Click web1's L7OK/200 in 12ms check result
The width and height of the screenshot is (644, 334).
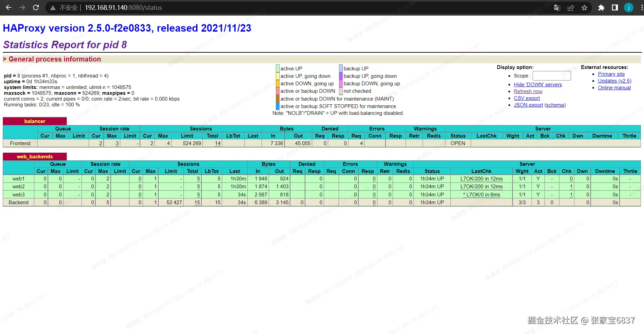click(481, 179)
